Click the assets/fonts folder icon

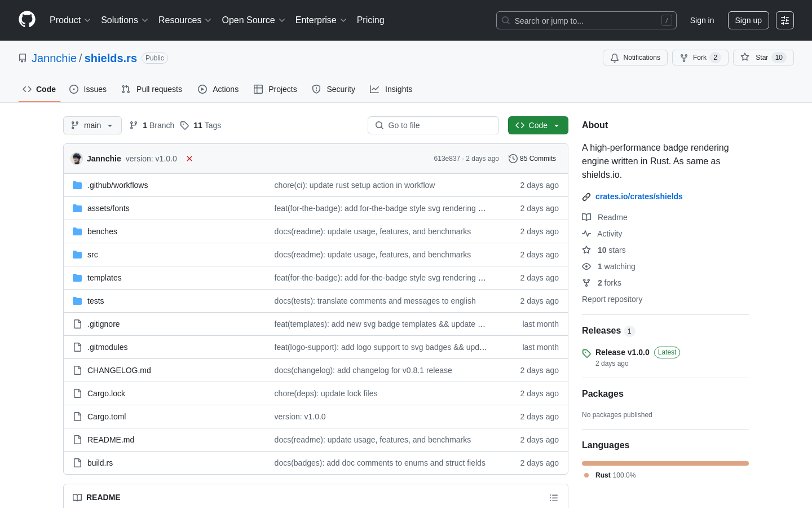tap(77, 208)
